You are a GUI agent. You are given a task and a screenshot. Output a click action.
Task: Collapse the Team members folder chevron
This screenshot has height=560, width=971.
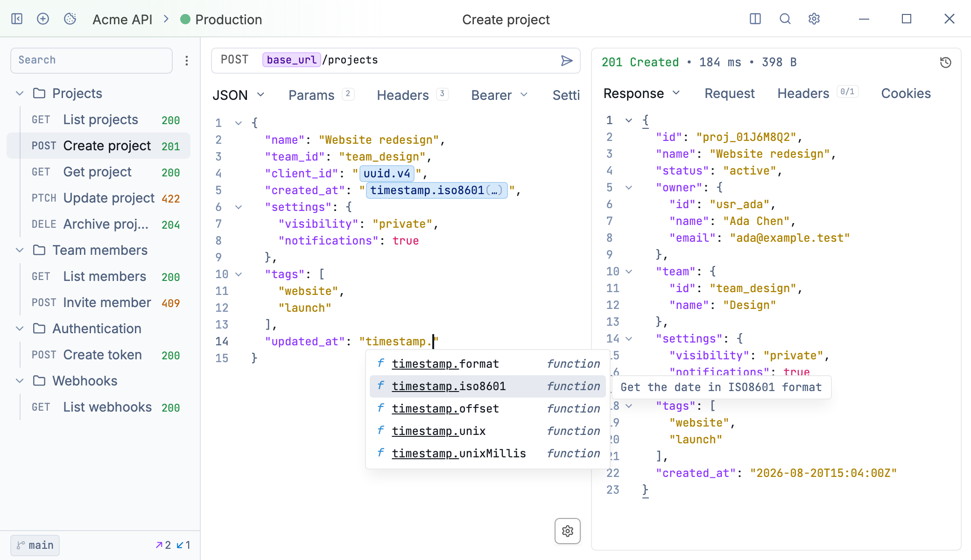click(20, 250)
